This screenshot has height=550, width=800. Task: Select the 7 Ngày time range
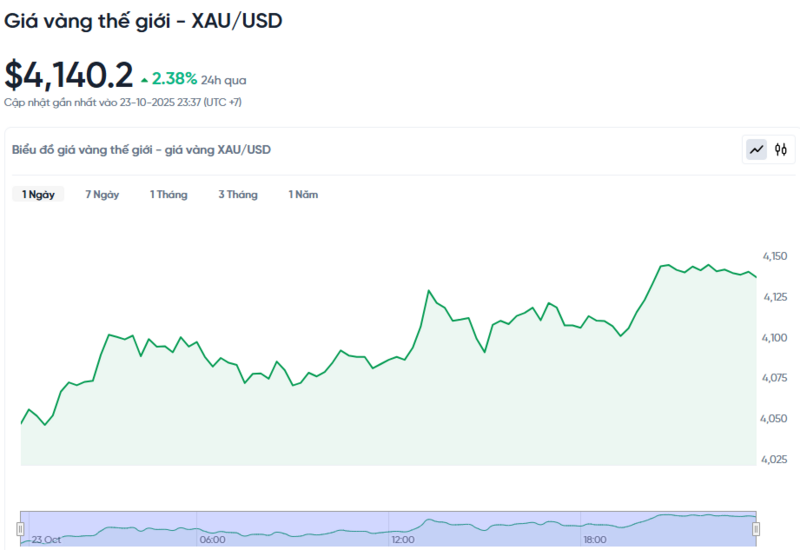[102, 195]
